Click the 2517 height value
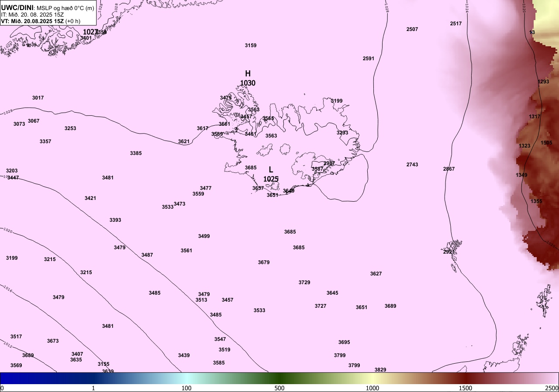 (456, 24)
